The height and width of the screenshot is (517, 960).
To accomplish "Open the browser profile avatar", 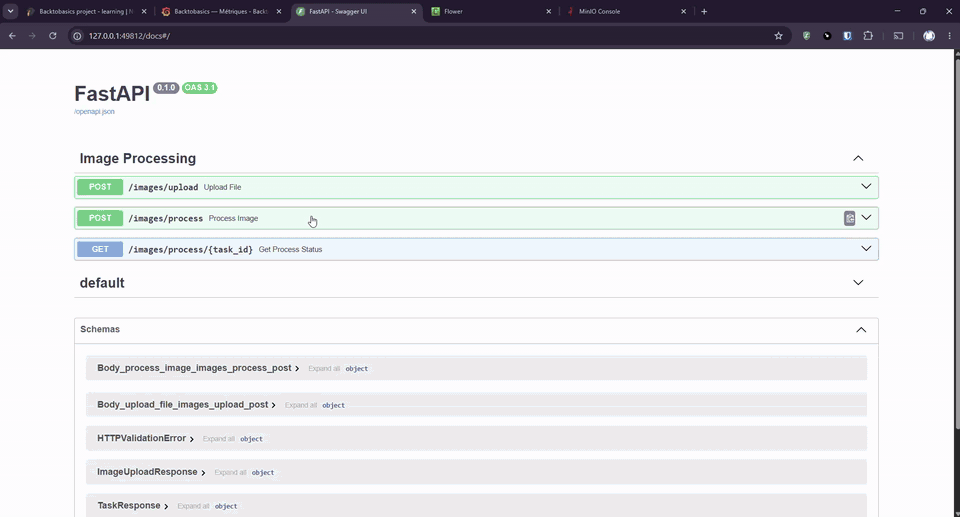I will tap(929, 36).
